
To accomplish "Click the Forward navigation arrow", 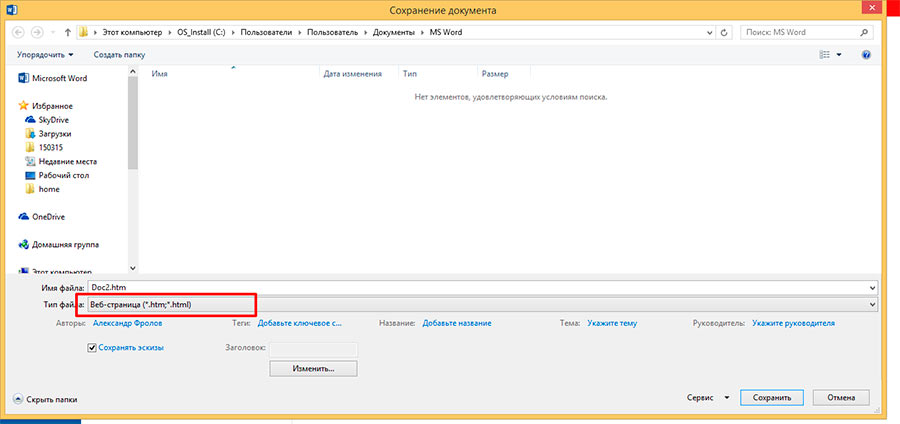I will tap(37, 33).
